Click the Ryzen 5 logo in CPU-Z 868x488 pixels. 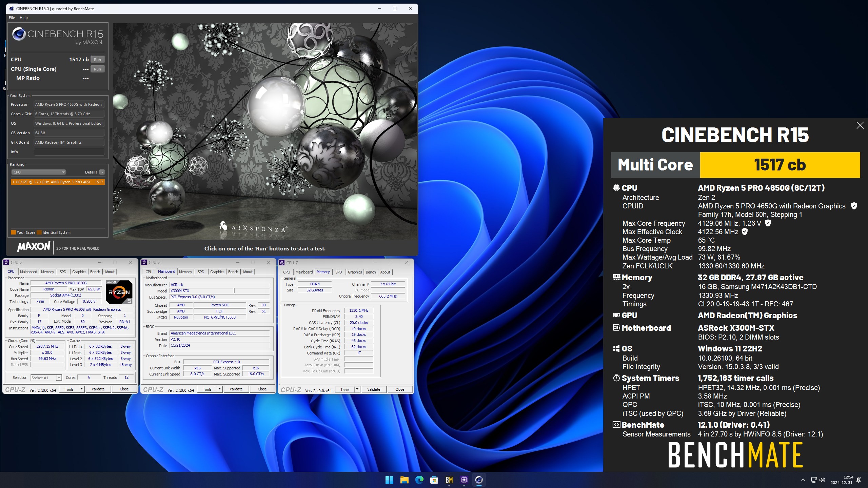click(x=119, y=292)
